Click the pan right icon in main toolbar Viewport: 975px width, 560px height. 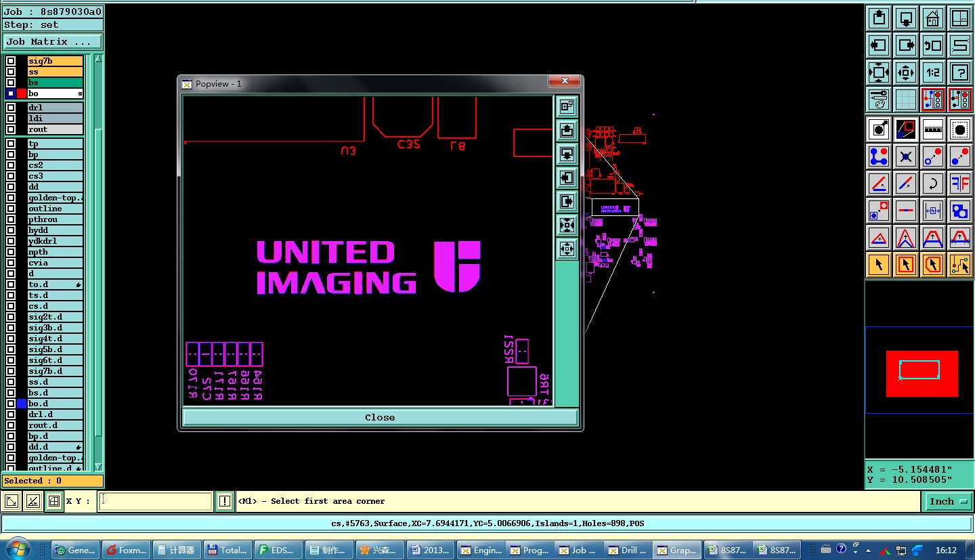(906, 45)
